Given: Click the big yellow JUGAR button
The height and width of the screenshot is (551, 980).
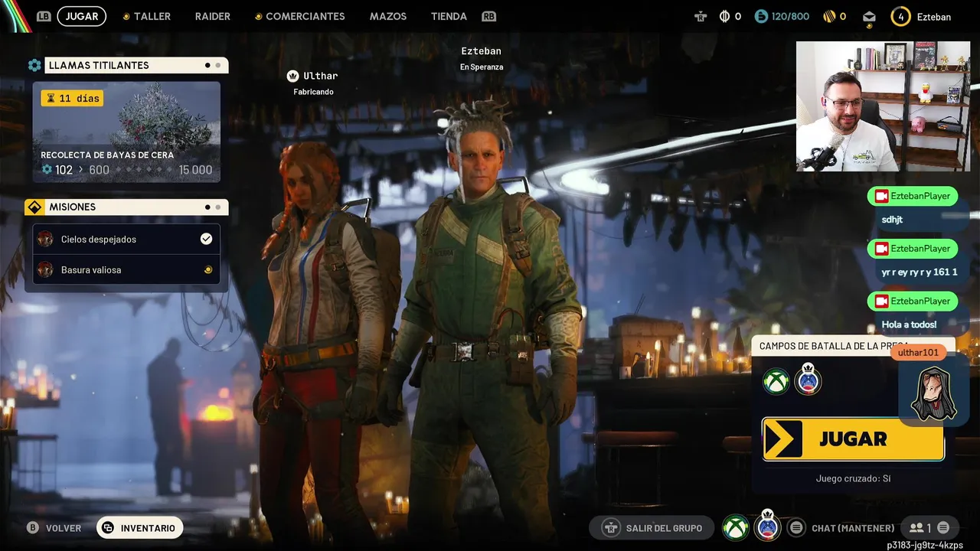Looking at the screenshot, I should [853, 439].
